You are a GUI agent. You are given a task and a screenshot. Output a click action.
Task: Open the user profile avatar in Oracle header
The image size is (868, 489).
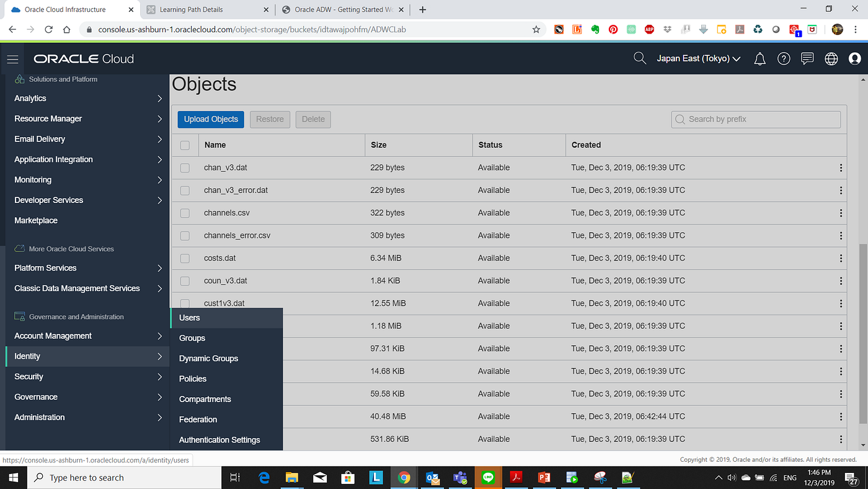click(x=855, y=59)
